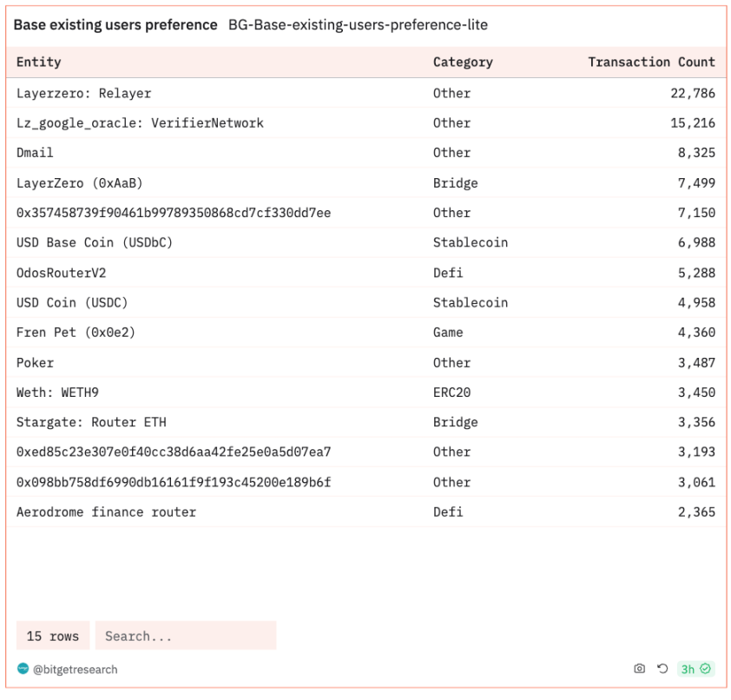Click the Base existing users preference title

coord(115,25)
